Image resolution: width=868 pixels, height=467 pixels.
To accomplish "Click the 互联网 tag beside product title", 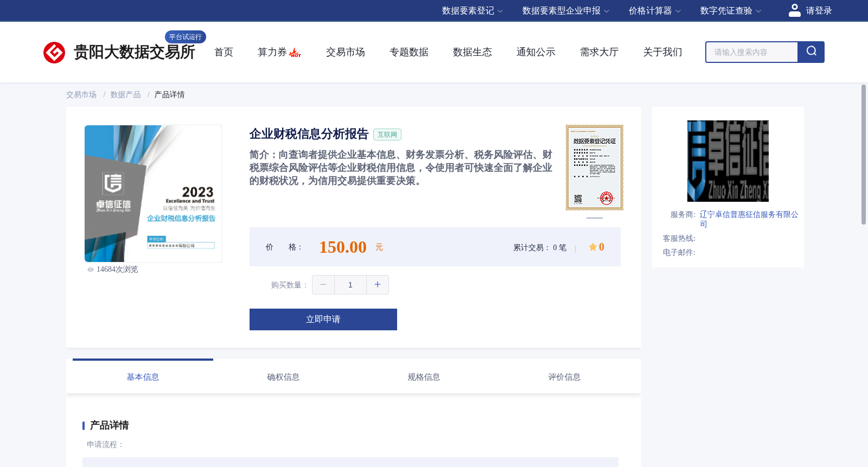I will click(387, 135).
